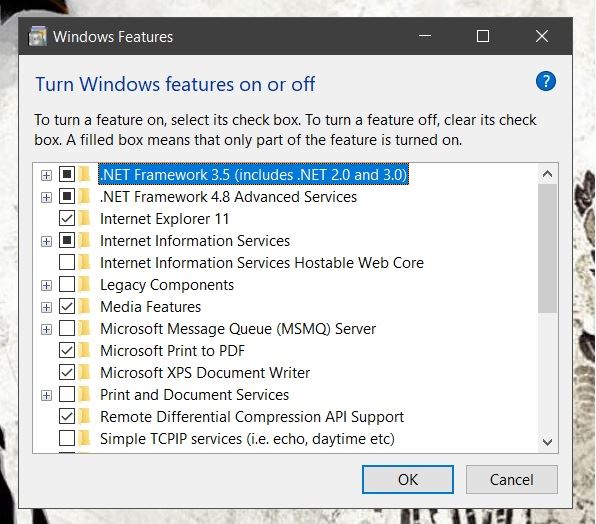The height and width of the screenshot is (524, 596).
Task: Click folder icon next to Legacy Components
Action: 84,284
